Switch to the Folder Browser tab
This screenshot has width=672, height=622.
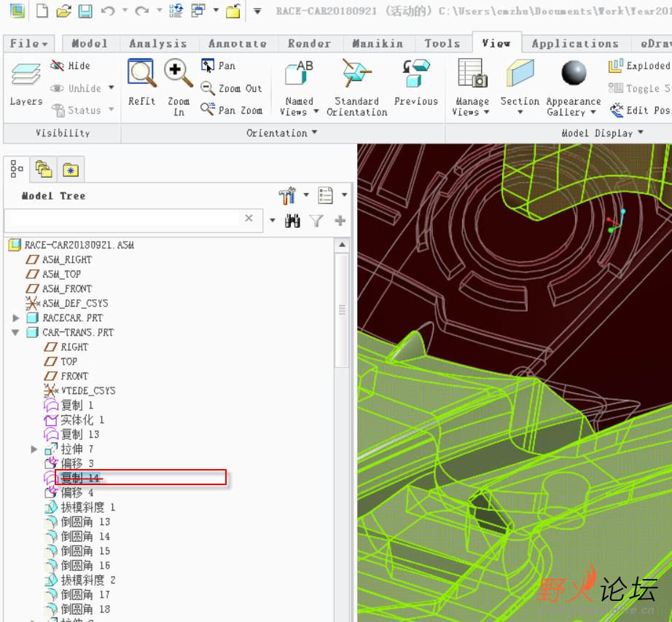click(x=44, y=170)
